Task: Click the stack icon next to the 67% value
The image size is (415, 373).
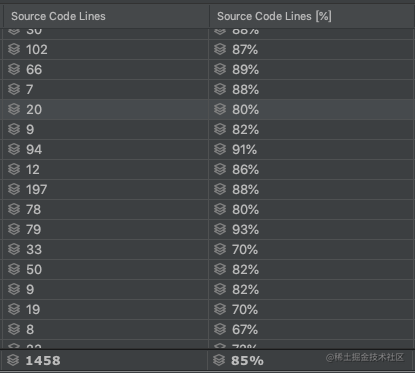Action: [x=220, y=329]
